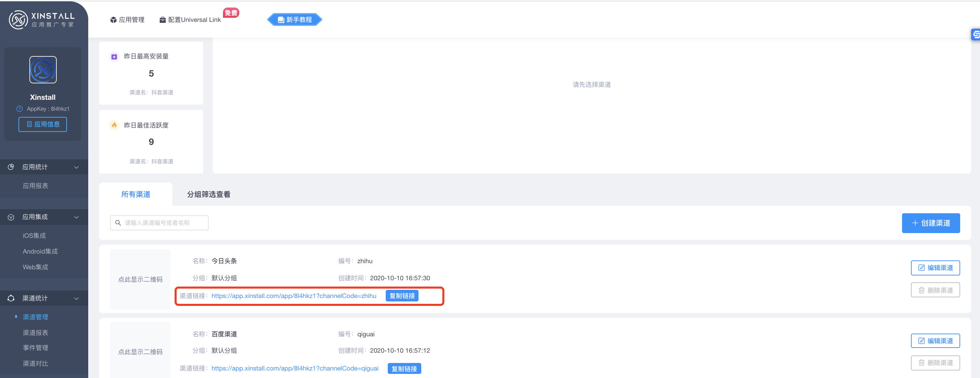
Task: Click the 渠道统计 sidebar icon
Action: pyautogui.click(x=11, y=298)
